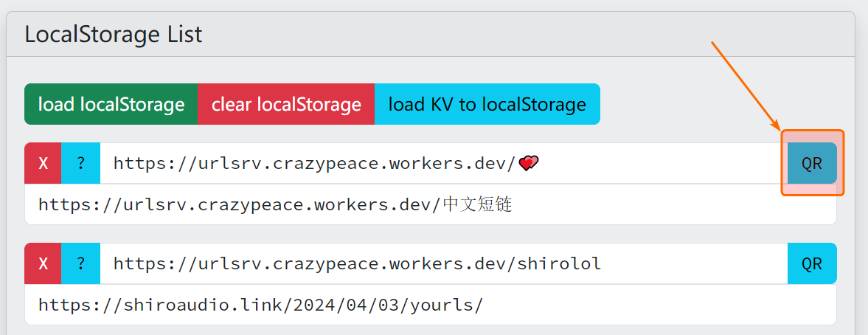Show QR code for the heart short URL

point(811,163)
